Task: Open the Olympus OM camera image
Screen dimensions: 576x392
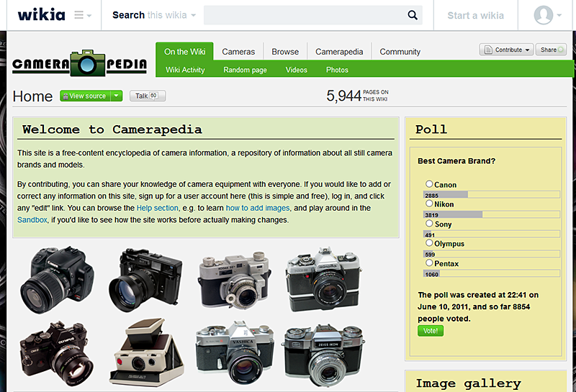Action: (57, 353)
